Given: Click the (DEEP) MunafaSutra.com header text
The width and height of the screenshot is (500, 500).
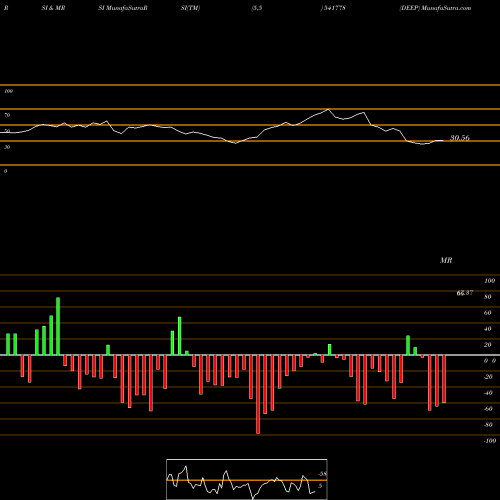Looking at the screenshot, I should point(435,8).
